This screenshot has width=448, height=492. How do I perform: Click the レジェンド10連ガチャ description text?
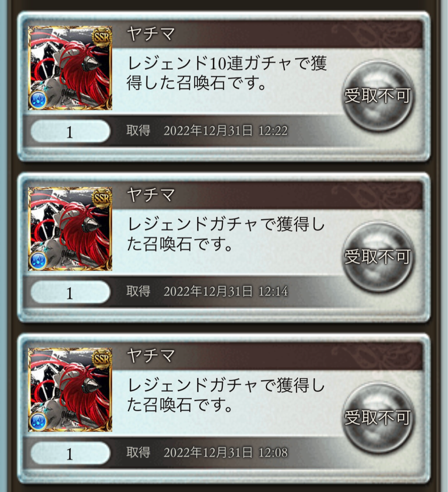[227, 73]
